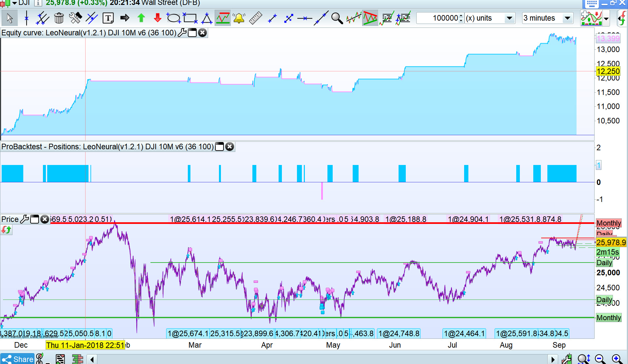Close the ProBacktest Positions panel
This screenshot has height=364, width=628.
click(x=230, y=147)
